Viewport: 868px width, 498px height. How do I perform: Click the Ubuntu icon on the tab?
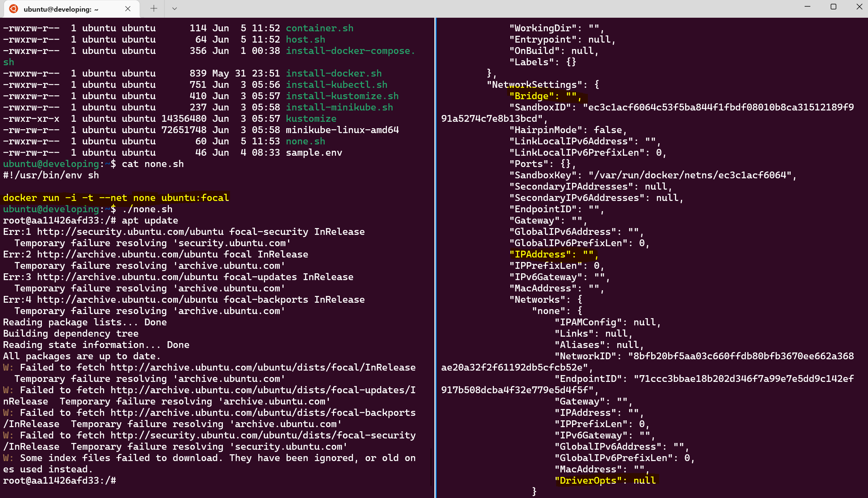[14, 9]
